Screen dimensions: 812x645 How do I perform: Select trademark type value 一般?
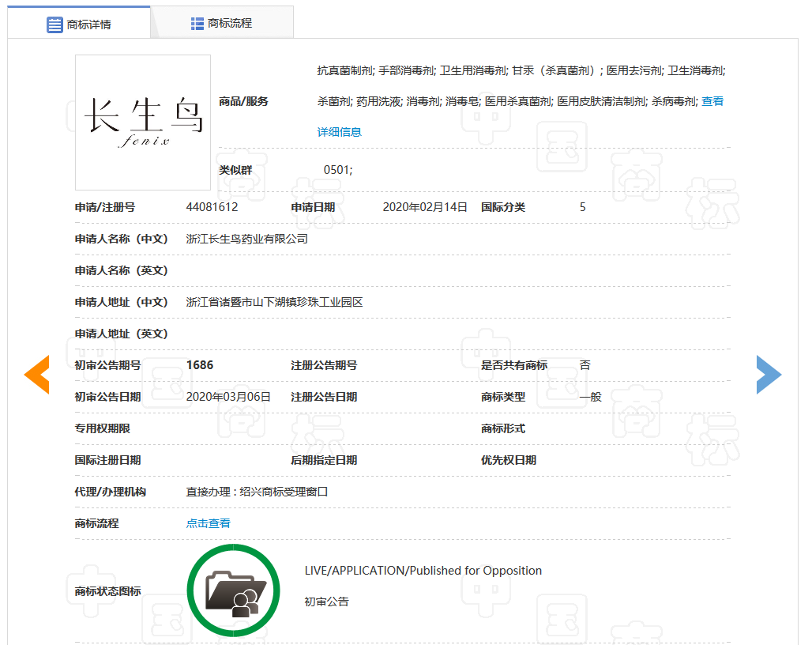pos(590,397)
